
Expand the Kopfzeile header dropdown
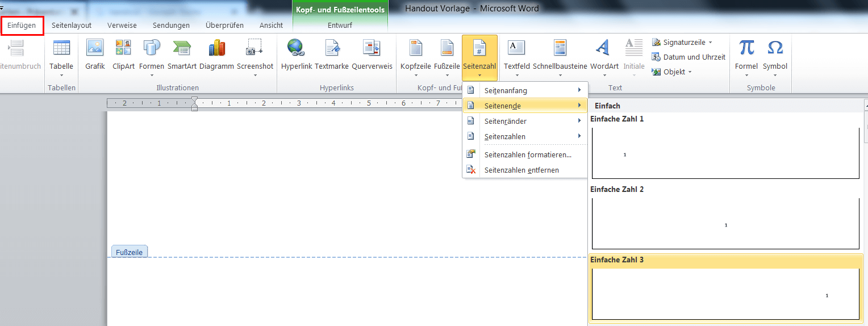pyautogui.click(x=416, y=75)
